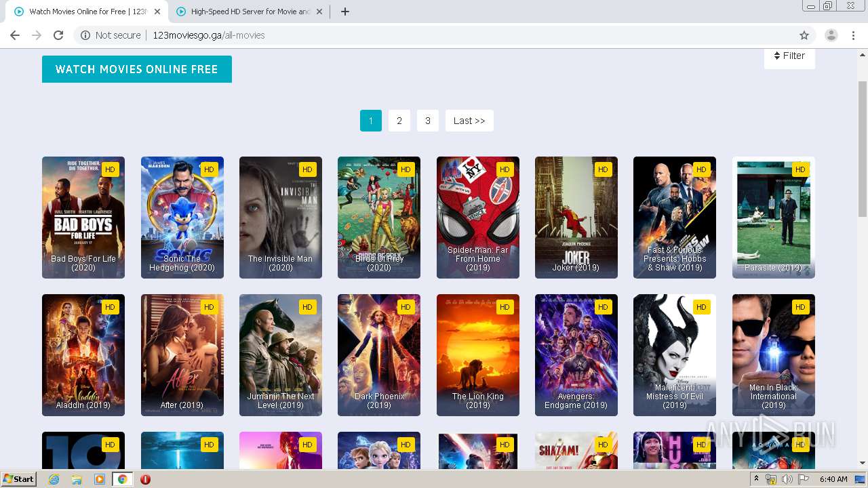868x488 pixels.
Task: Close the High-Speed HD Server tab
Action: pos(319,12)
